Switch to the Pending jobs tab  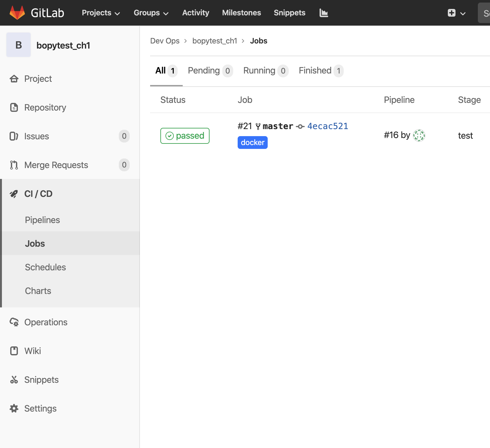pos(210,71)
